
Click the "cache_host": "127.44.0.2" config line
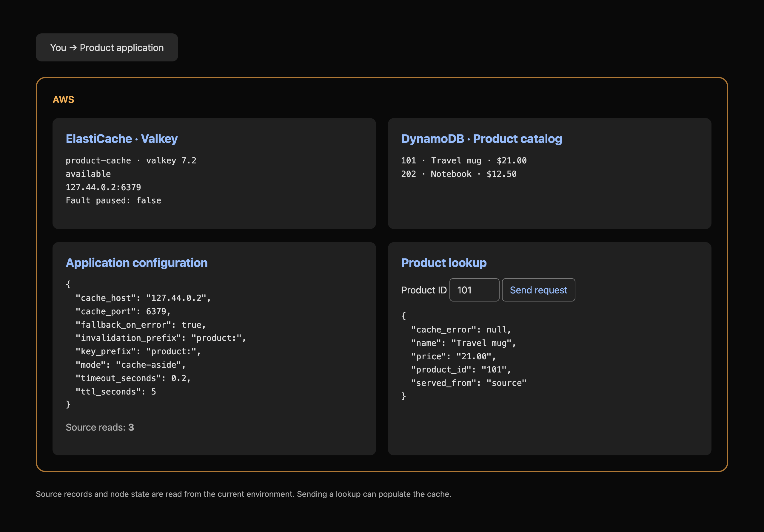143,298
